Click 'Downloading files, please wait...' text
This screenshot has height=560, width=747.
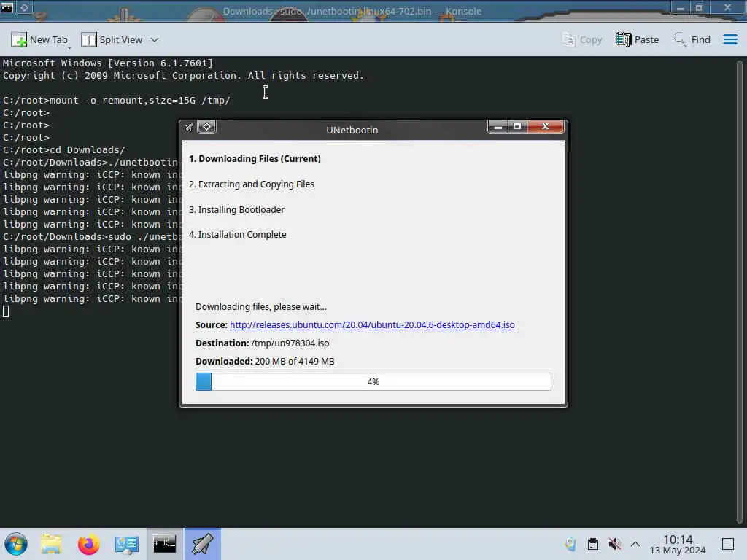point(261,307)
